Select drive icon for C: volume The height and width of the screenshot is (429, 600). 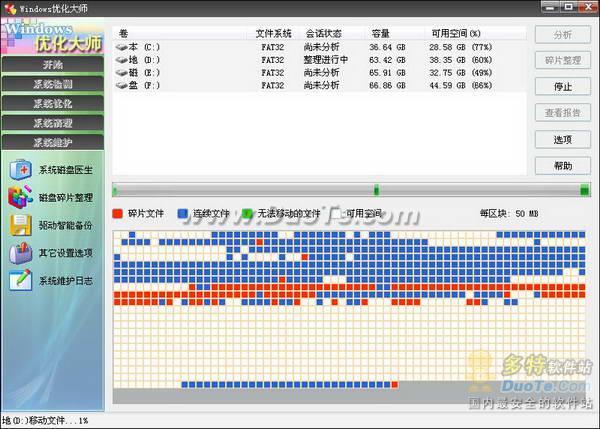122,47
